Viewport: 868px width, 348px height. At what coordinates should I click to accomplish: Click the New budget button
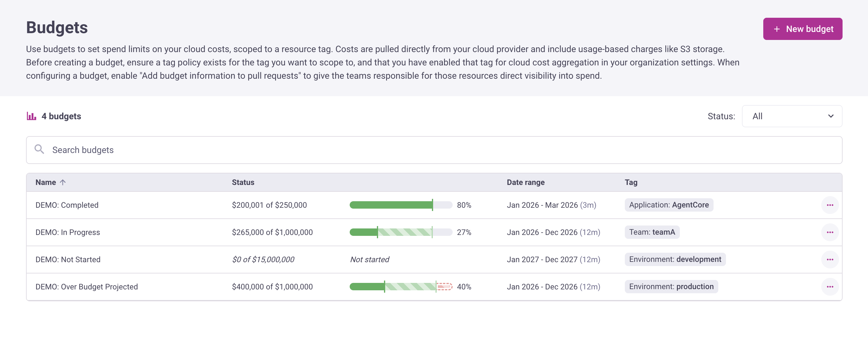(x=803, y=29)
